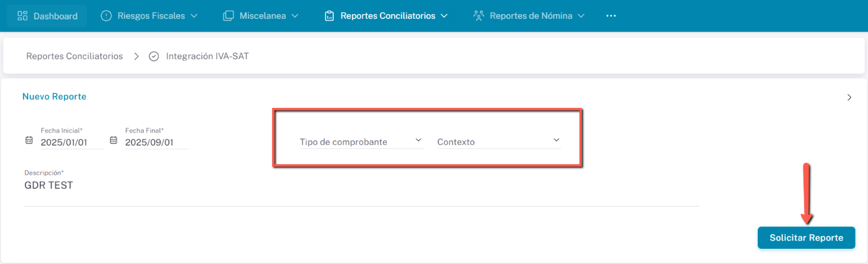Expand the Reportes de Nómina chevron arrow
Image resolution: width=868 pixels, height=264 pixels.
coord(581,16)
